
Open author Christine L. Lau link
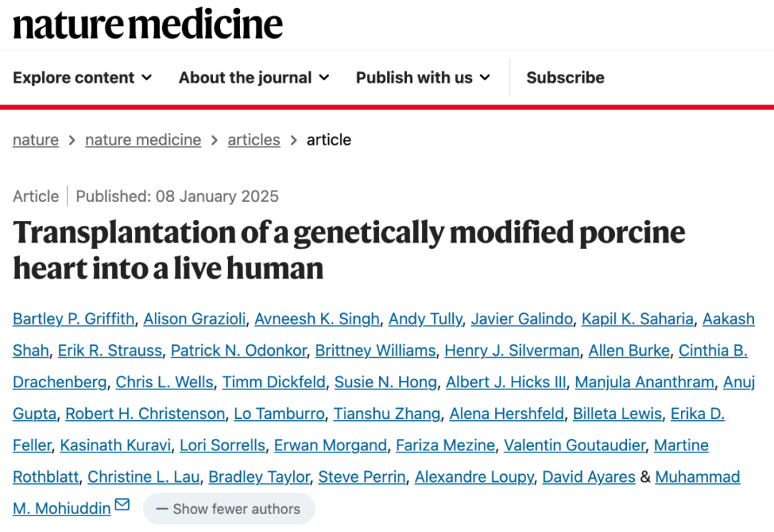pos(143,477)
